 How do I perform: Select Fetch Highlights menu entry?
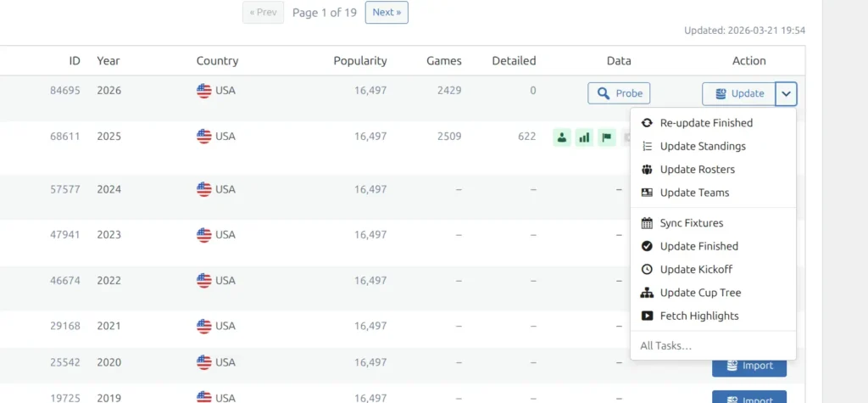pyautogui.click(x=713, y=316)
